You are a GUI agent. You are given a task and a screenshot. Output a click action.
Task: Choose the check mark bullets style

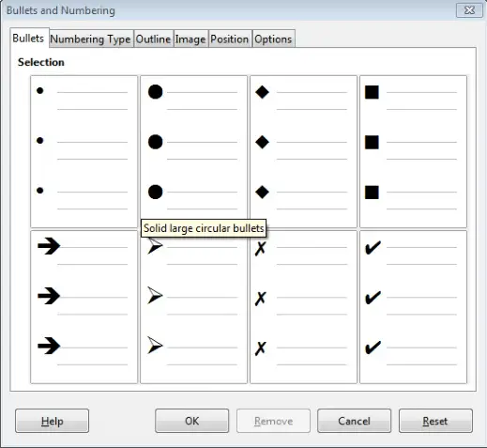click(x=413, y=307)
